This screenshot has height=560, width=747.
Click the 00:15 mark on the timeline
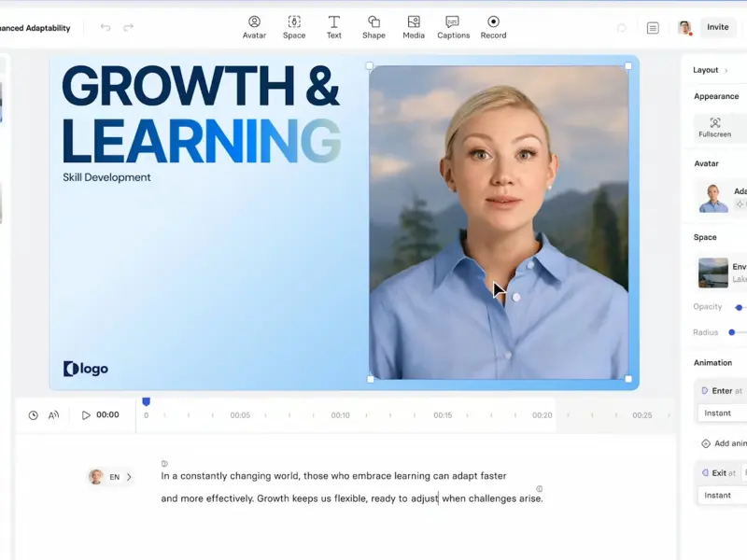pyautogui.click(x=443, y=415)
